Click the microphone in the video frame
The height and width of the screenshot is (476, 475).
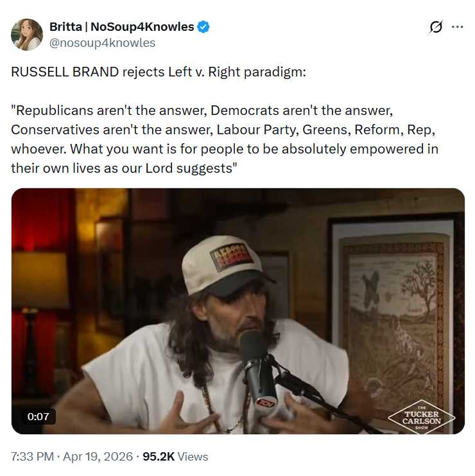259,369
